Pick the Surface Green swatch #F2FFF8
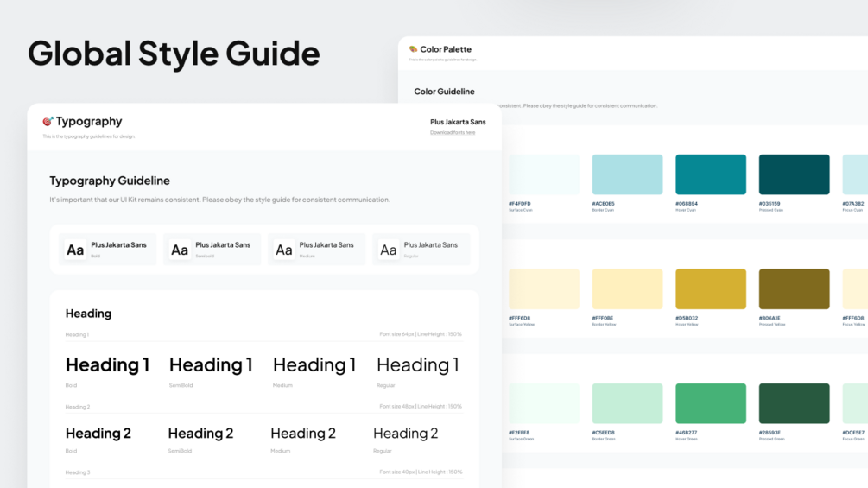868x488 pixels. point(543,403)
